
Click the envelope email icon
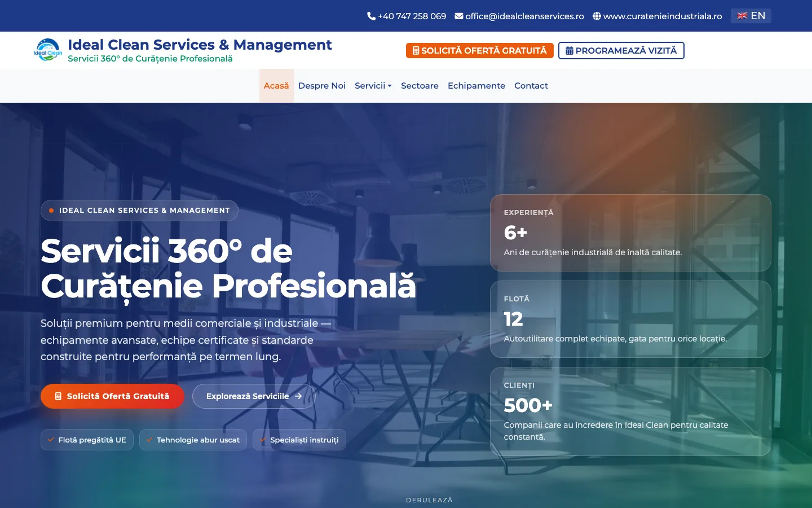(x=459, y=16)
